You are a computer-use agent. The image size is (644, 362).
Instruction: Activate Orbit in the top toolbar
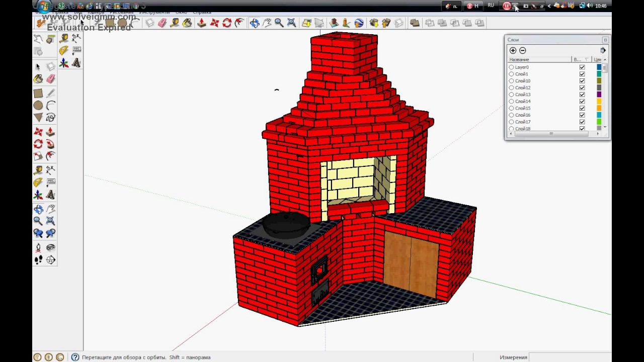click(x=254, y=23)
